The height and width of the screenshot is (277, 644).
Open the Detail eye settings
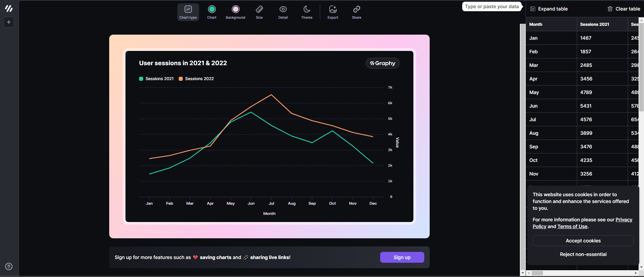(283, 12)
